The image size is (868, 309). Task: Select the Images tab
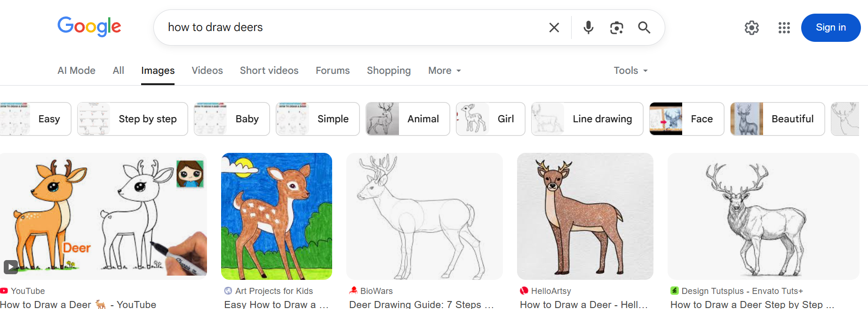pyautogui.click(x=158, y=71)
